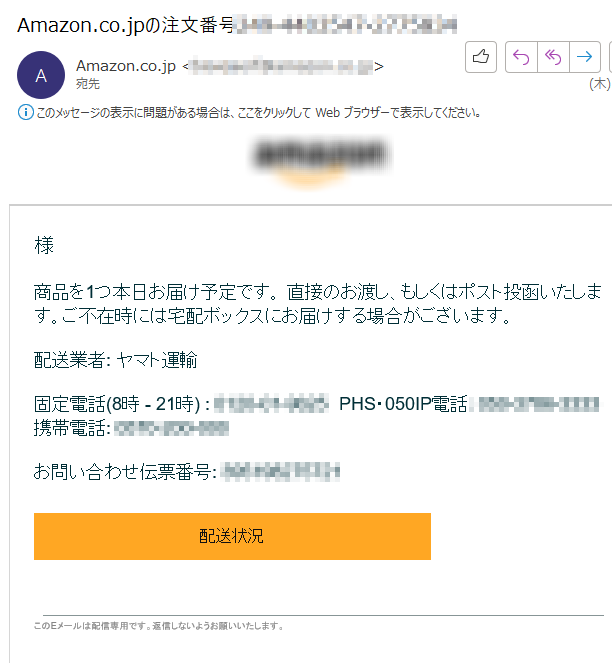Viewport: 612px width, 663px height.
Task: Reply to the Amazon.co.jp email
Action: click(521, 57)
